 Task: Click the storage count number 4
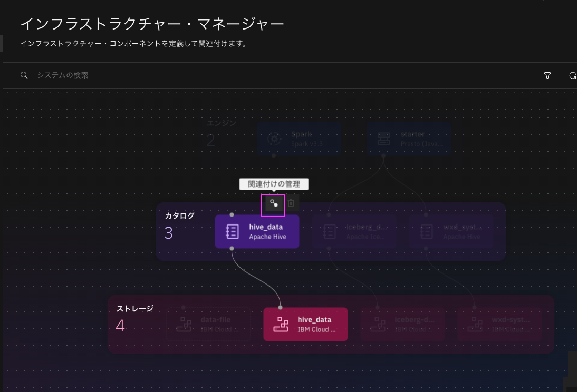120,326
